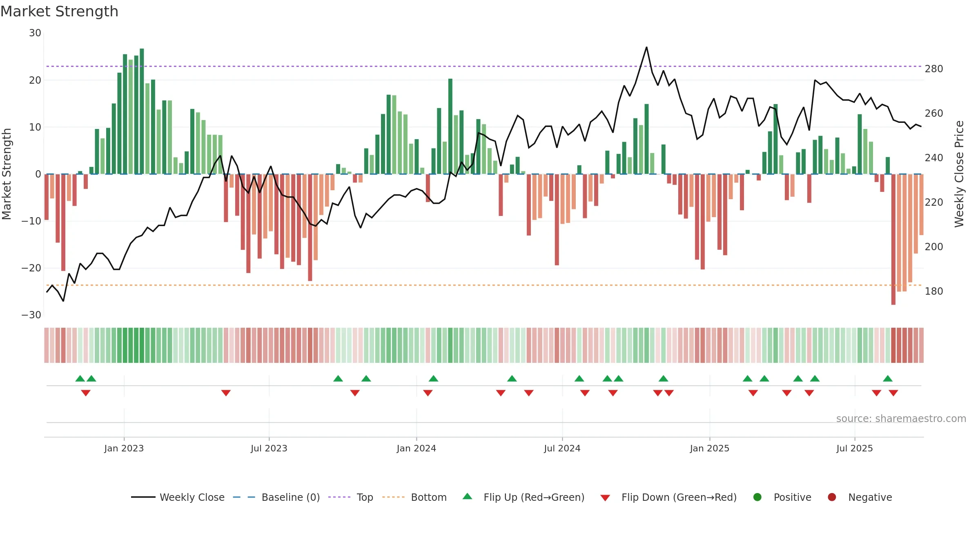
Task: Toggle the Weekly Close legend entry
Action: (x=178, y=497)
